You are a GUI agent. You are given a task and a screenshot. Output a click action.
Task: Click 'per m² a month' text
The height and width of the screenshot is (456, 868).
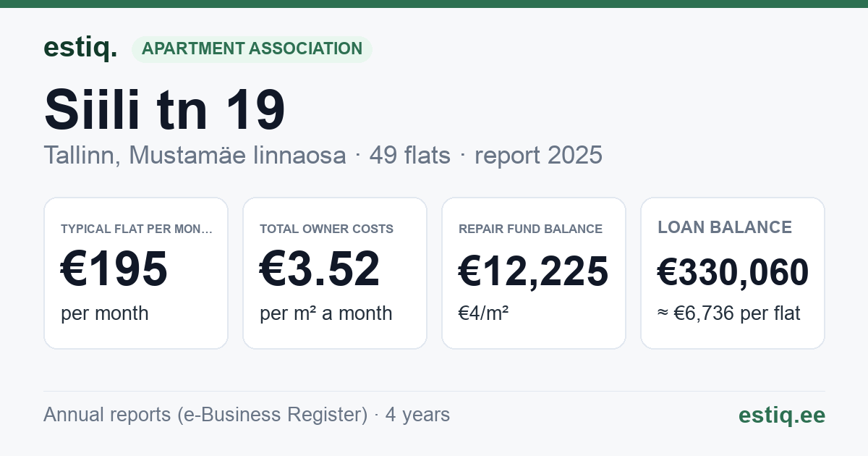[x=325, y=313]
